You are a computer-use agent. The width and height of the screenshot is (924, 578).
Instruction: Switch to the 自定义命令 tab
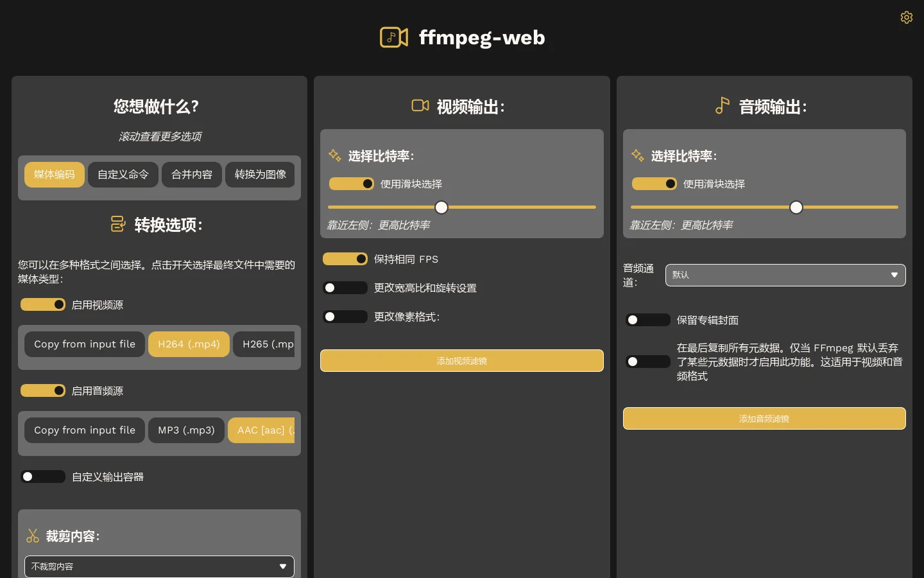[x=123, y=175]
